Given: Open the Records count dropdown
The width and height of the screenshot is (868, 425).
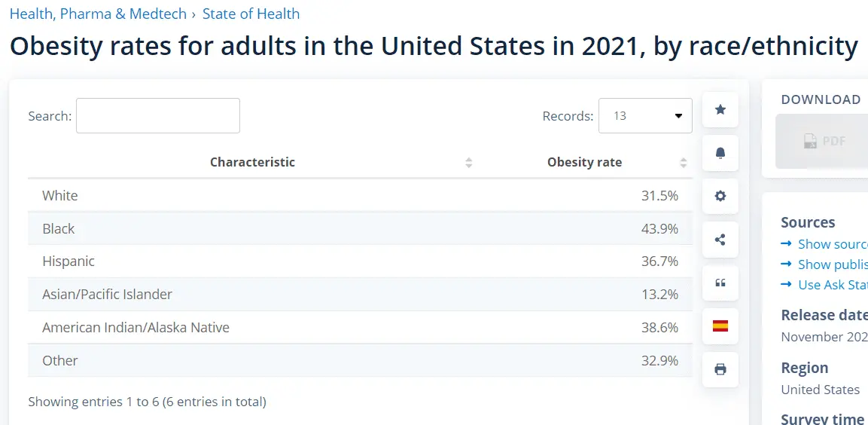Looking at the screenshot, I should [645, 116].
